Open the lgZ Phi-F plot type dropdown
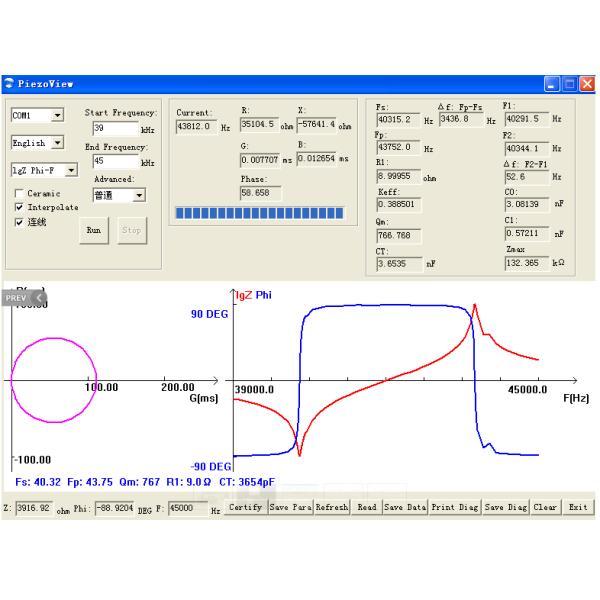 click(56, 171)
